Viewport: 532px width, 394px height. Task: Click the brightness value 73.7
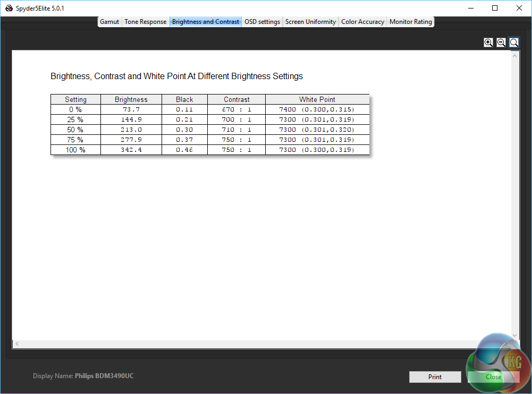tap(131, 109)
